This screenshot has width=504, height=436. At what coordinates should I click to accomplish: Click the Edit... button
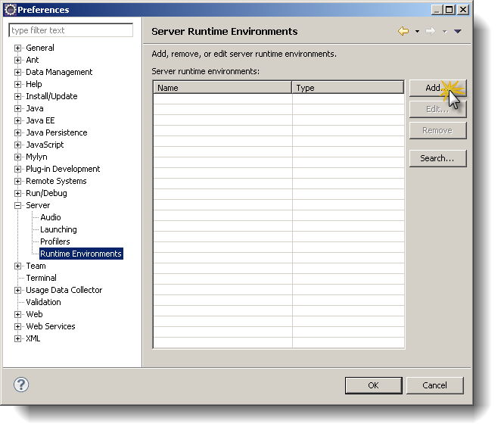(x=438, y=109)
